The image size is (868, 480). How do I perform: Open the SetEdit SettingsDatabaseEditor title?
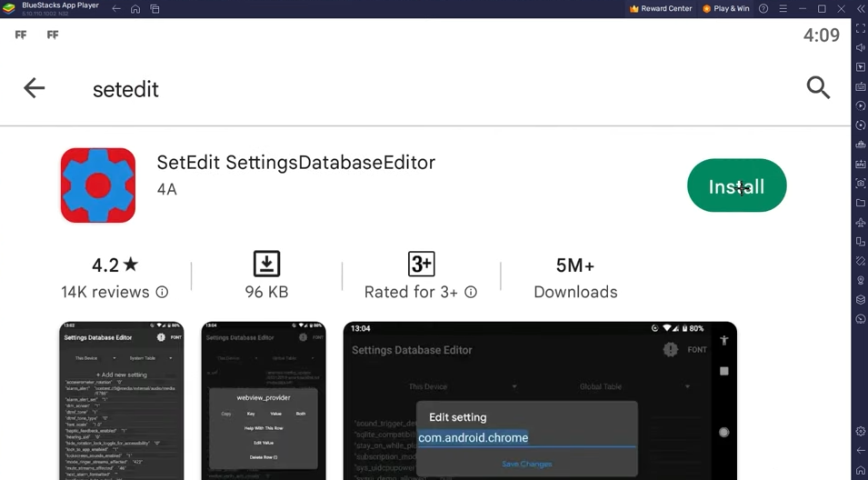pos(296,163)
